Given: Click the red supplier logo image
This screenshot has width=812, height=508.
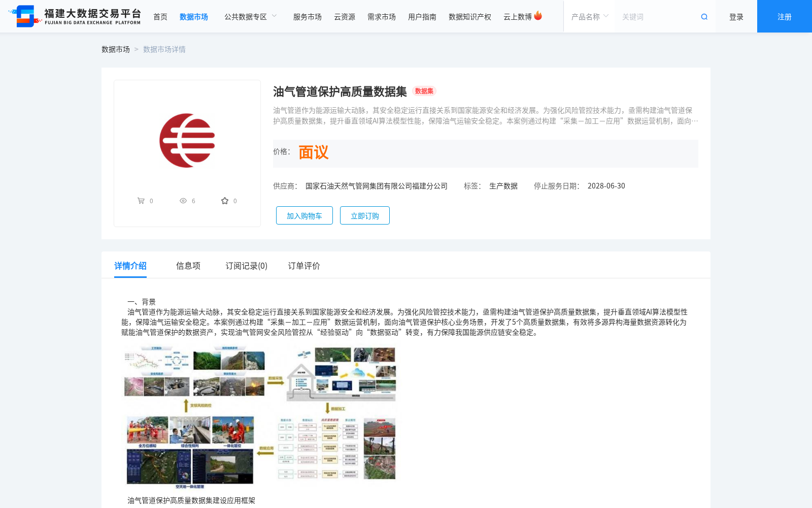Looking at the screenshot, I should click(x=187, y=141).
